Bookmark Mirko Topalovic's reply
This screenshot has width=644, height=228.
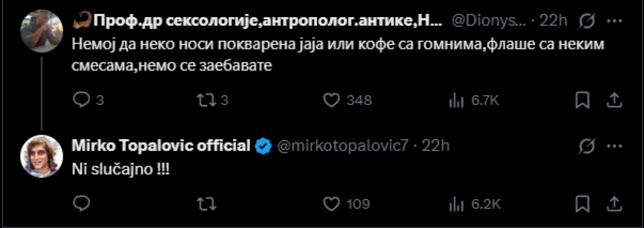click(583, 203)
